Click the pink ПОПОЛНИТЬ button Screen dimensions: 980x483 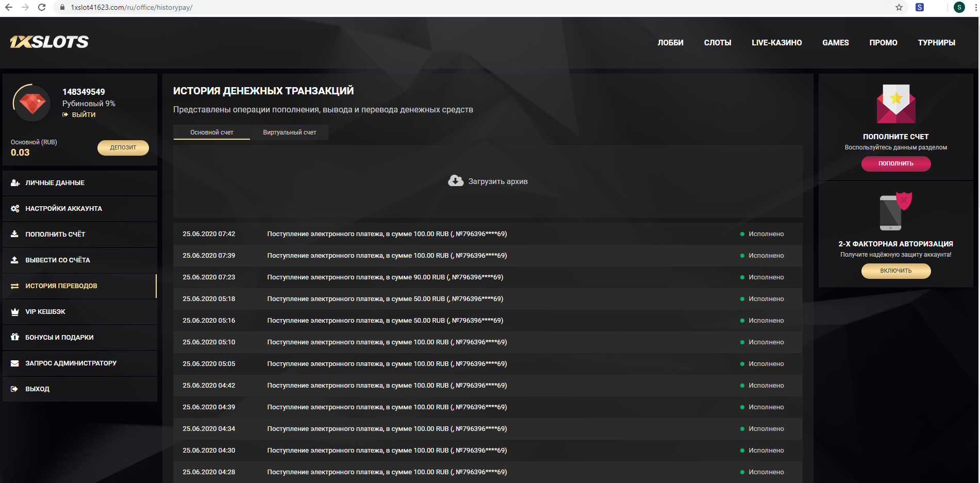click(x=895, y=163)
